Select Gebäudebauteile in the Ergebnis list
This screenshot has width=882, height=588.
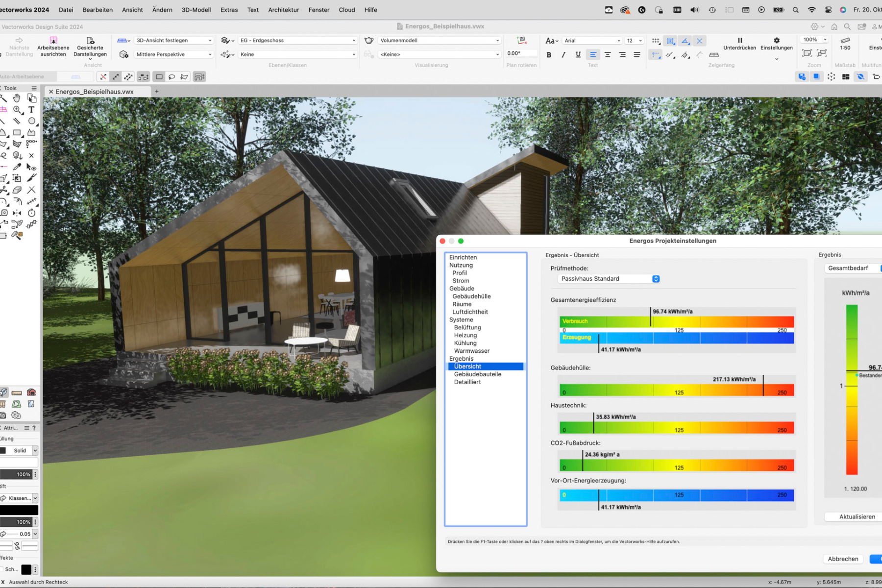coord(477,374)
